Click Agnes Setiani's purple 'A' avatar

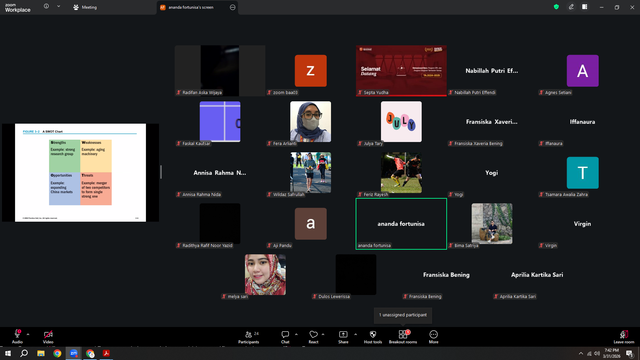[582, 71]
